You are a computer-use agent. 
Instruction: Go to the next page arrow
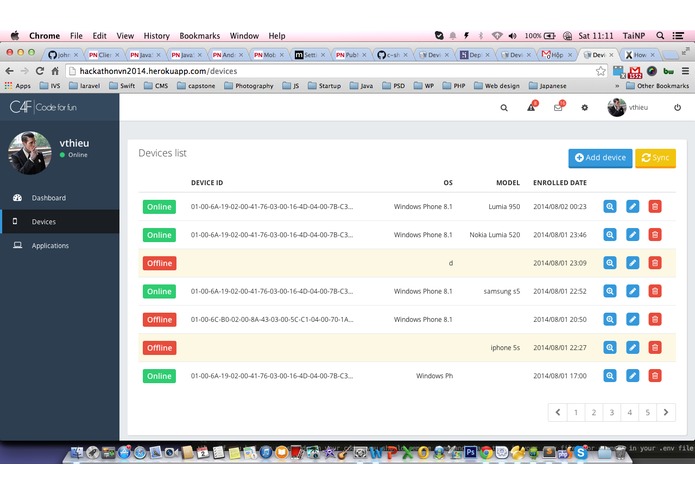coord(666,412)
